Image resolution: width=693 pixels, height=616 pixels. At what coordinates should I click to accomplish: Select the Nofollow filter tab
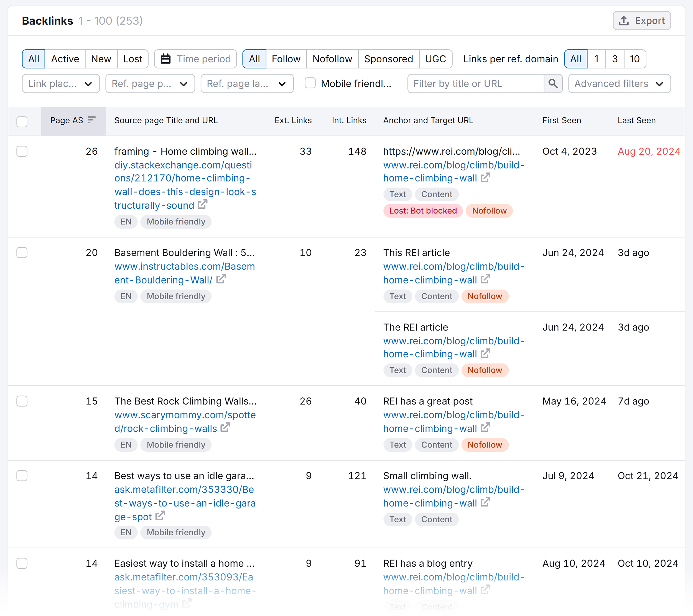click(332, 59)
